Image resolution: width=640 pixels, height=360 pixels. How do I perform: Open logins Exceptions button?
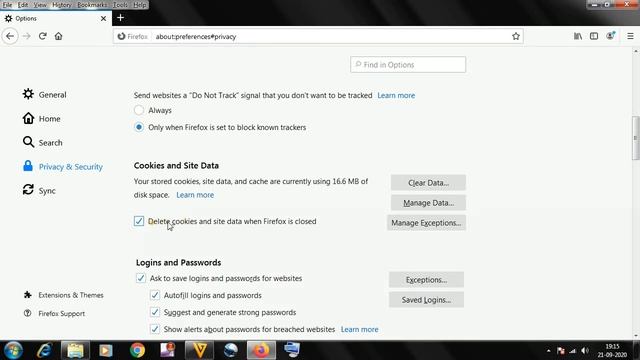point(426,280)
